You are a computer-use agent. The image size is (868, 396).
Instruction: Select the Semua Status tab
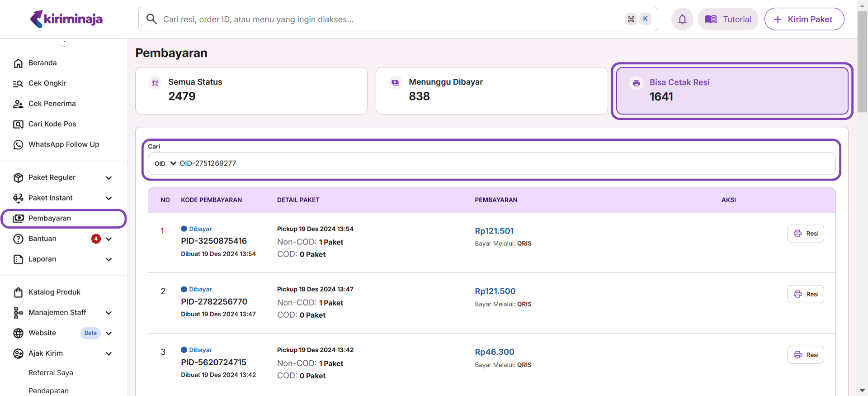[x=251, y=91]
